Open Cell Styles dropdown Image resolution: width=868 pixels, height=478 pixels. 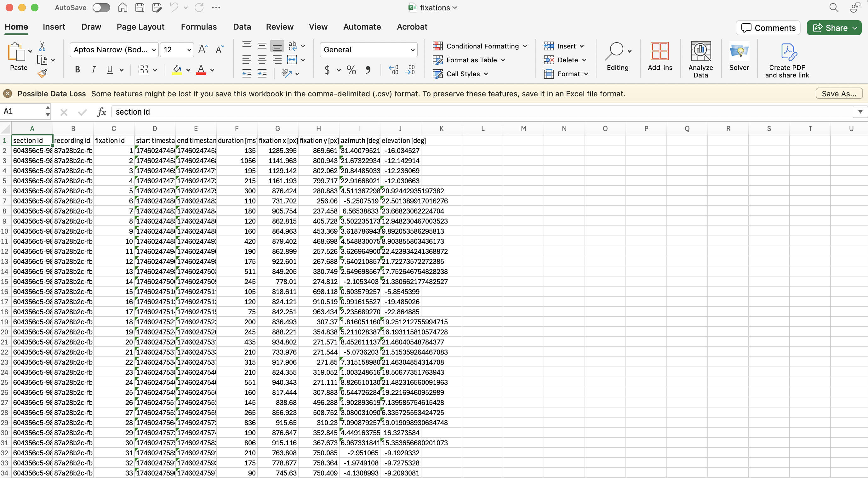click(460, 74)
